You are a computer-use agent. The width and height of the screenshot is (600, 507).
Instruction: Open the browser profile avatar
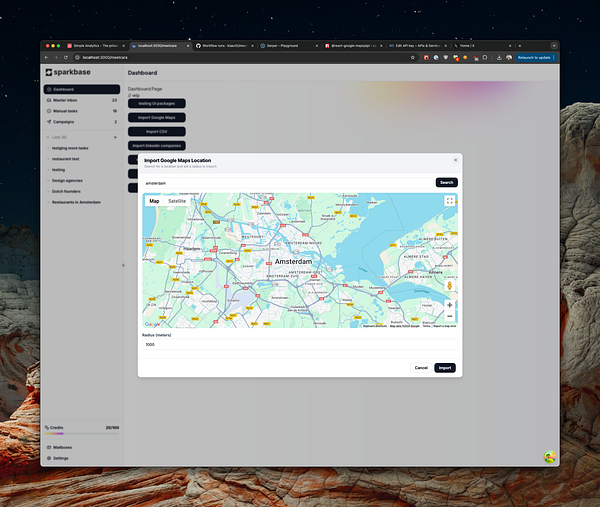point(509,57)
